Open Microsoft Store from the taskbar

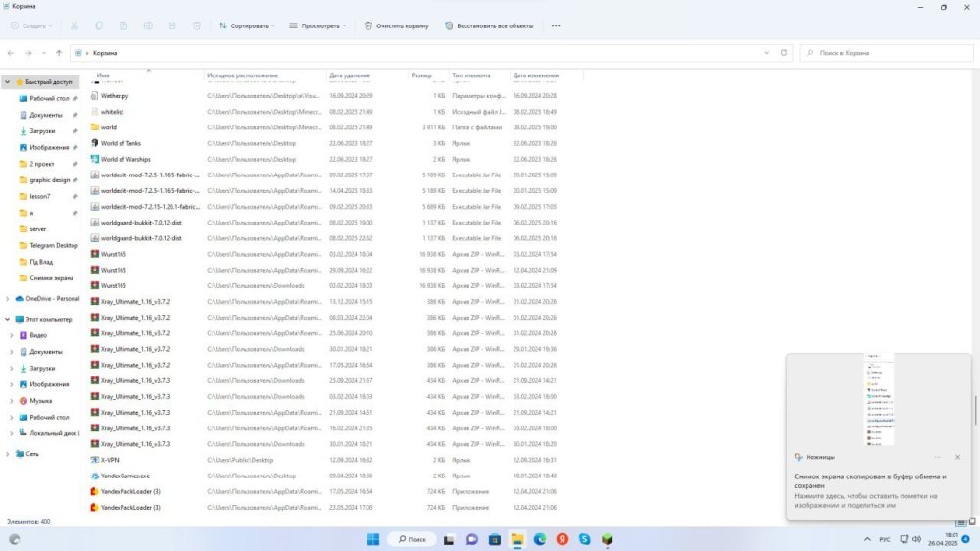pyautogui.click(x=494, y=539)
